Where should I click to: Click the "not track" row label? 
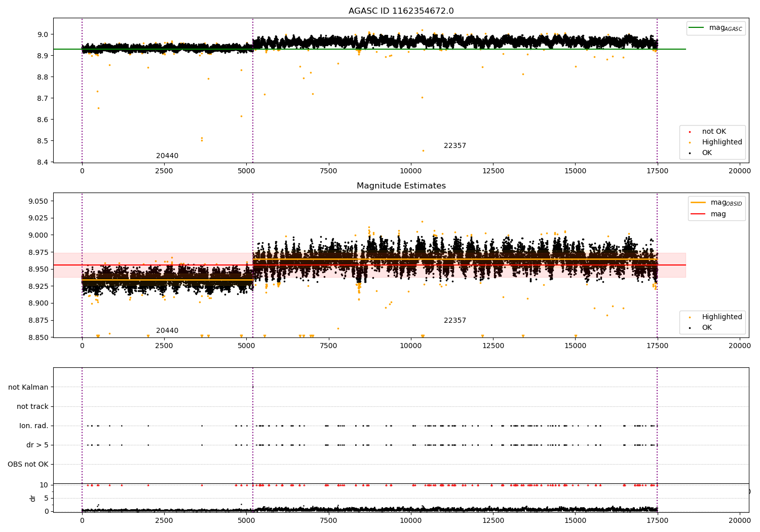tap(32, 406)
